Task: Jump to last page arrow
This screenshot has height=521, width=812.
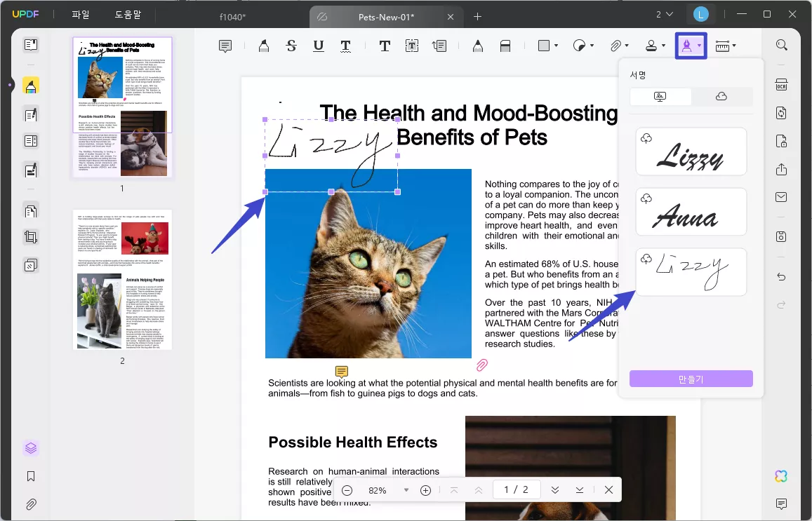Action: pyautogui.click(x=580, y=490)
